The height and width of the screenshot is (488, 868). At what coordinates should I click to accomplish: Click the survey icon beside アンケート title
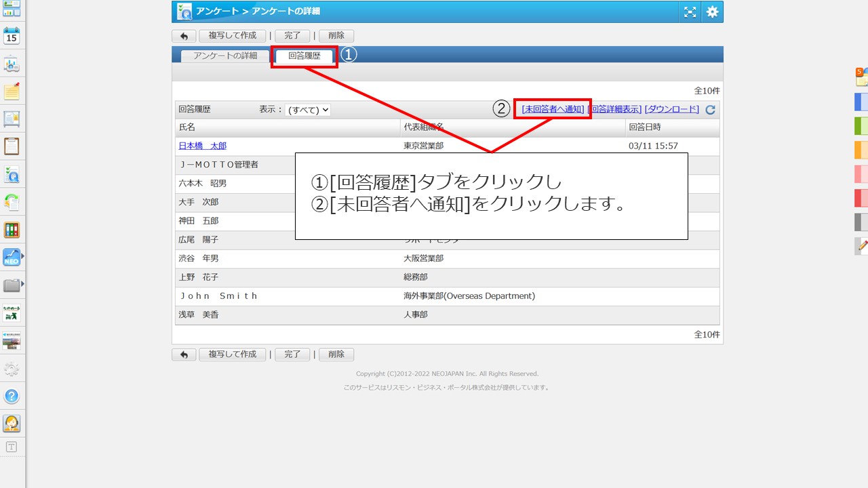[x=184, y=12]
